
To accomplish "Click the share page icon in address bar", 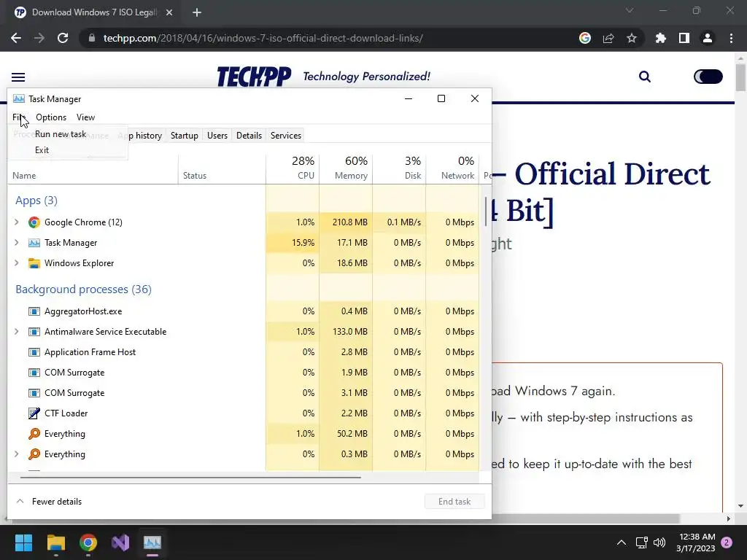I will click(x=608, y=38).
